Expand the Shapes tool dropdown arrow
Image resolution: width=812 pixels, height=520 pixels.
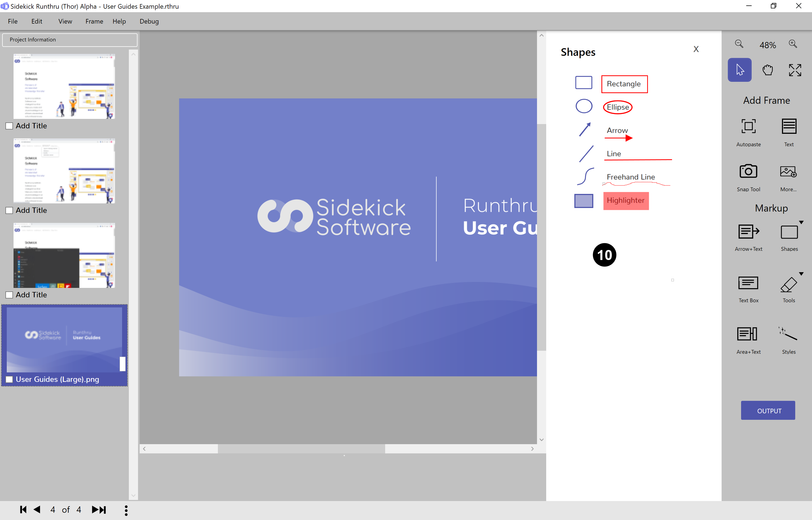[801, 223]
